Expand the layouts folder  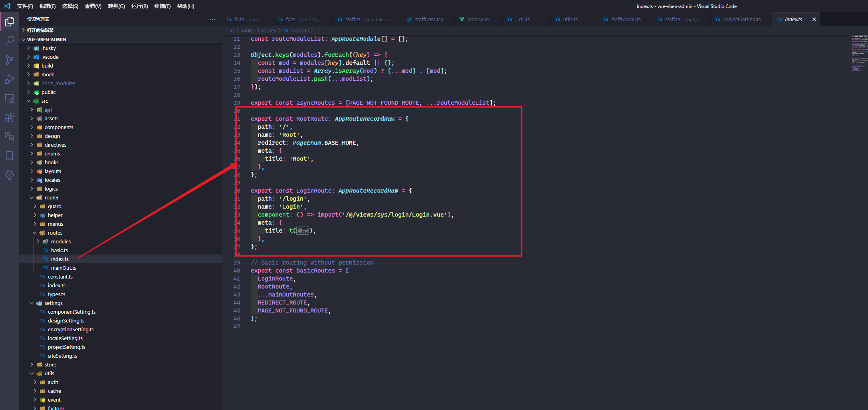[32, 171]
